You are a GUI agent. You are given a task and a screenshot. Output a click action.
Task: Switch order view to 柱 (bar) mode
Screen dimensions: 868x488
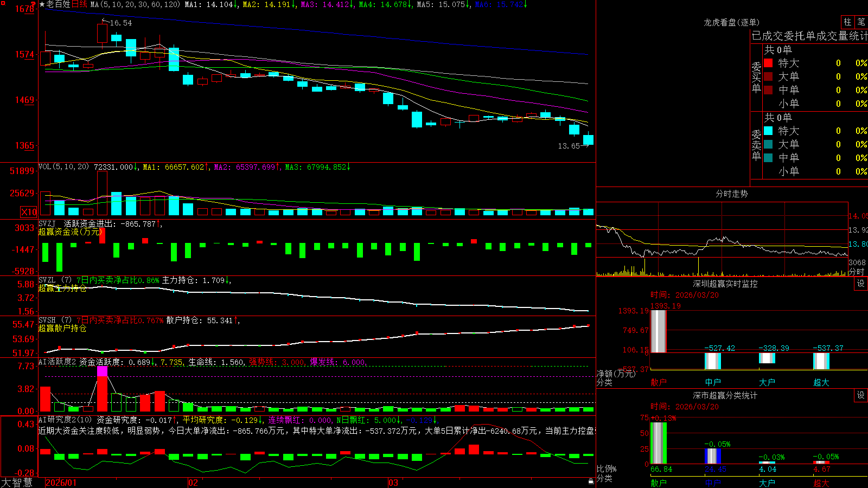click(x=847, y=22)
